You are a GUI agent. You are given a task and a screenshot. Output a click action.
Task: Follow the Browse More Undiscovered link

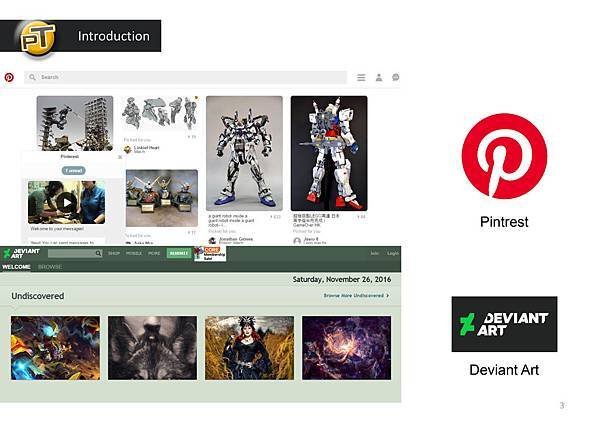tap(356, 295)
